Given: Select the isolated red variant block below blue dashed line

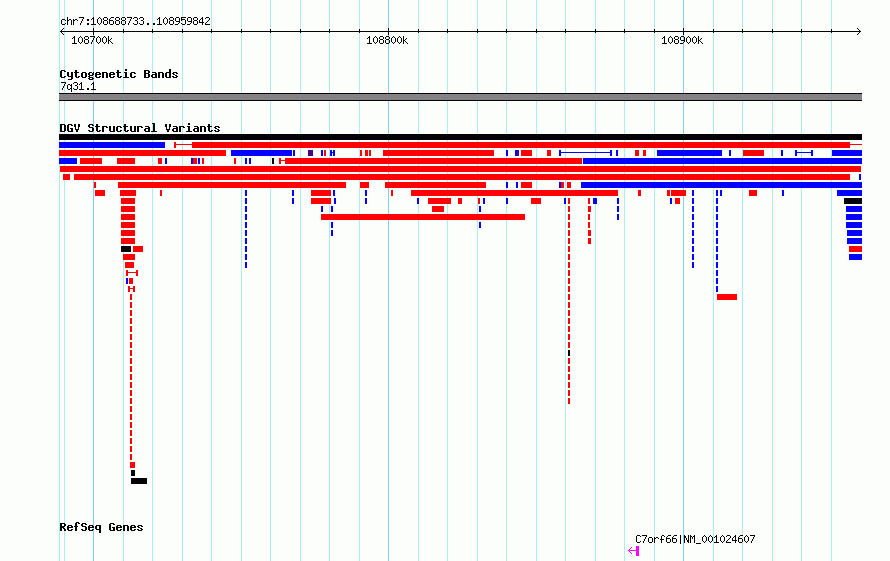Looking at the screenshot, I should pyautogui.click(x=727, y=297).
